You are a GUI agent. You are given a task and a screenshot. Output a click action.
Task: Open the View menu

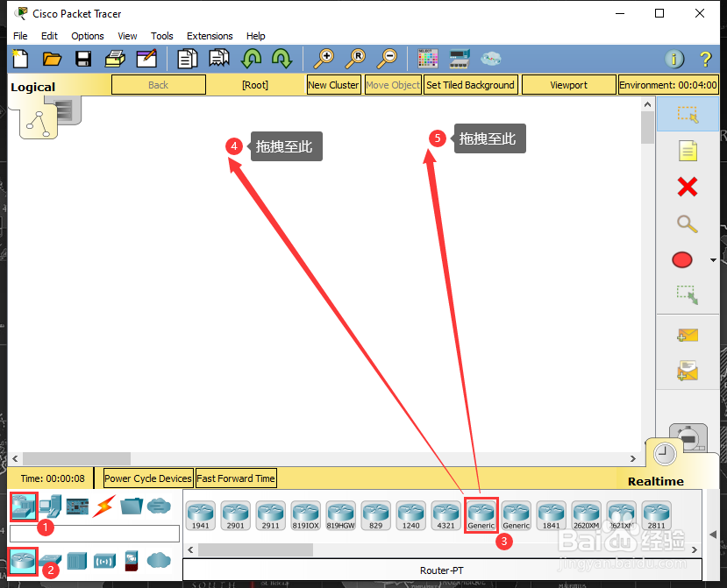click(127, 36)
